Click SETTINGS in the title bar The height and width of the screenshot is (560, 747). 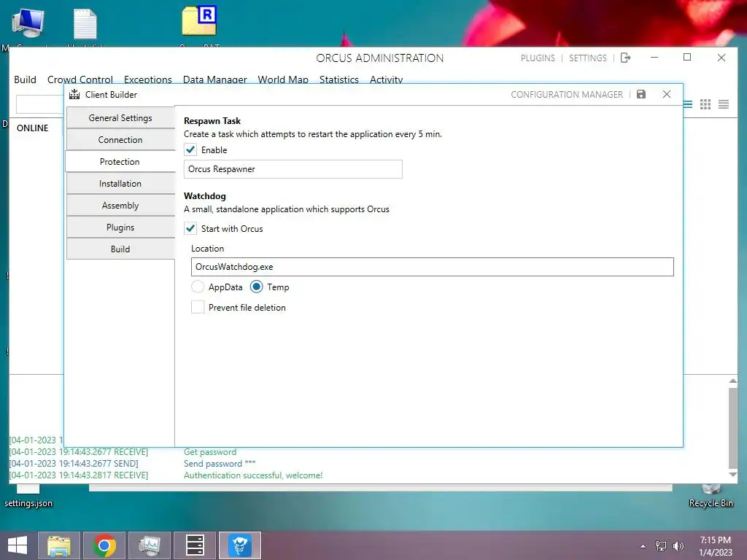coord(588,58)
